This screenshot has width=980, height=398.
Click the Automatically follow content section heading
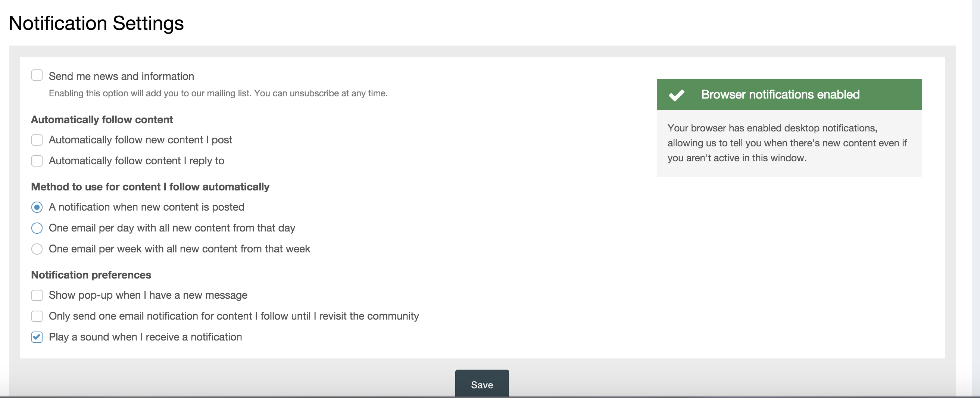(x=102, y=119)
